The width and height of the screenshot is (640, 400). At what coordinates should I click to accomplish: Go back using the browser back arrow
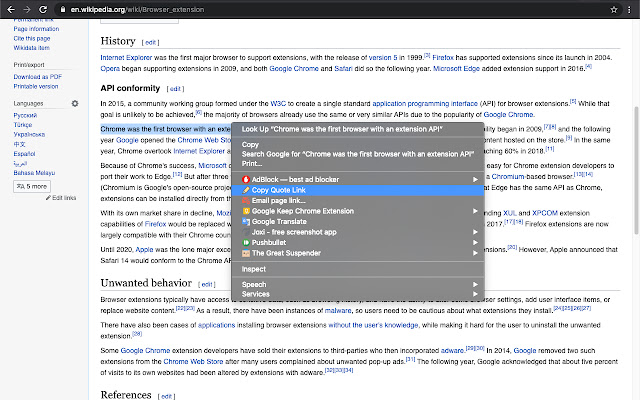[11, 9]
